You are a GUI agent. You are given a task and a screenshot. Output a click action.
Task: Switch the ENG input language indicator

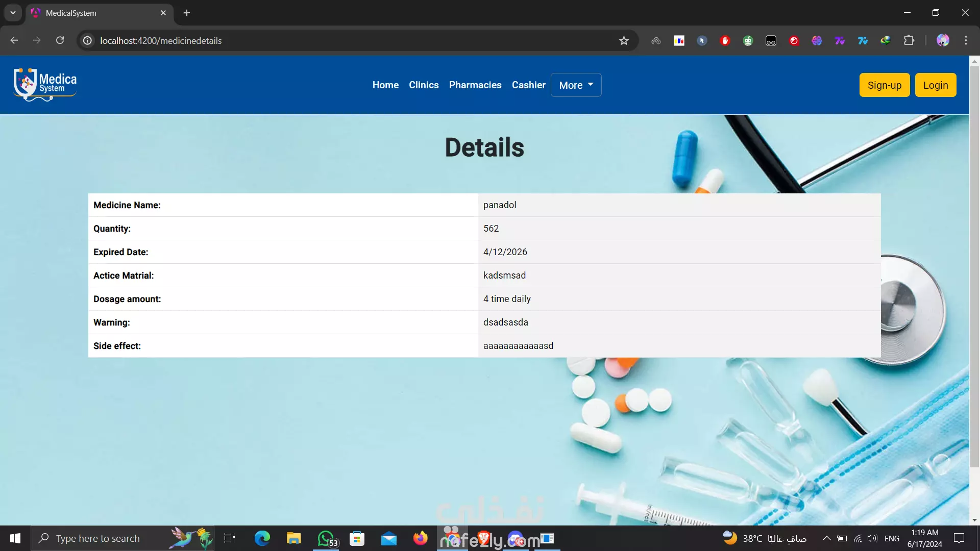892,538
